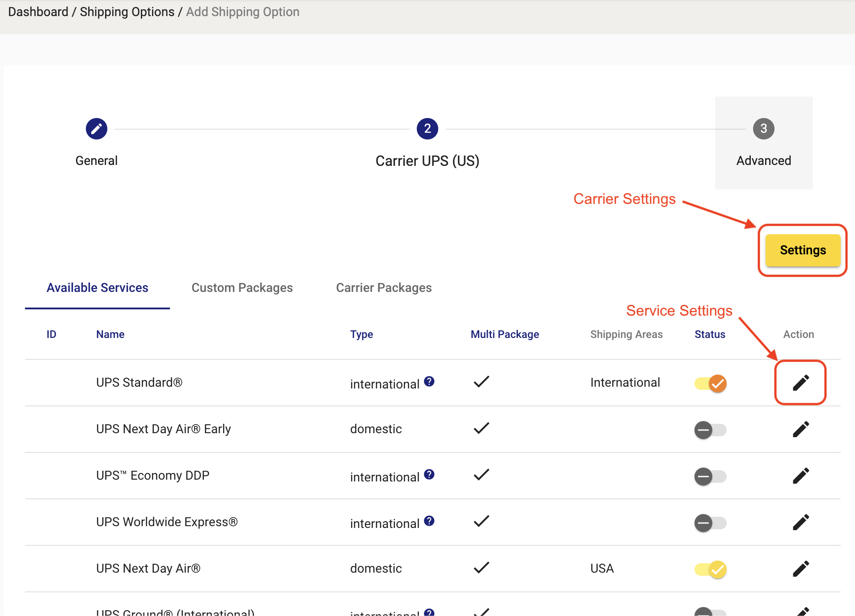Edit the UPS Standard® service
This screenshot has width=855, height=616.
click(x=801, y=383)
